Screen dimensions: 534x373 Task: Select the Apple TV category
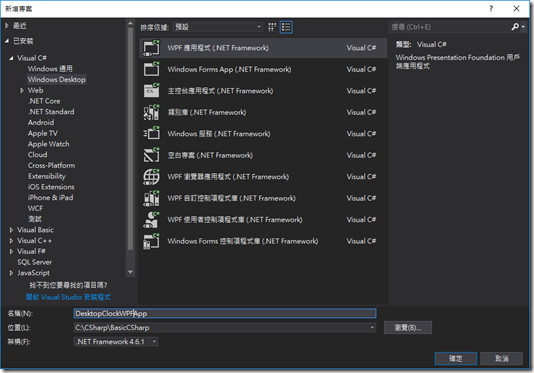tap(43, 134)
